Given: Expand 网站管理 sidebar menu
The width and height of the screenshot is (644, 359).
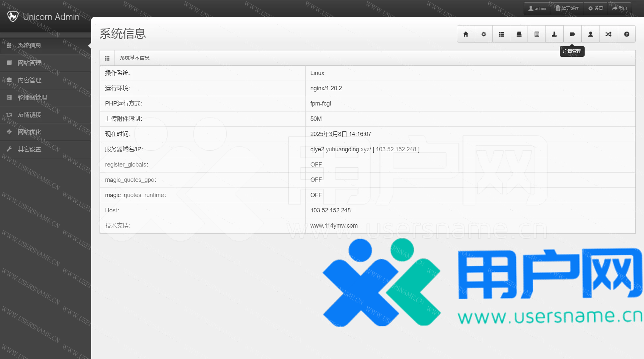Looking at the screenshot, I should tap(30, 63).
